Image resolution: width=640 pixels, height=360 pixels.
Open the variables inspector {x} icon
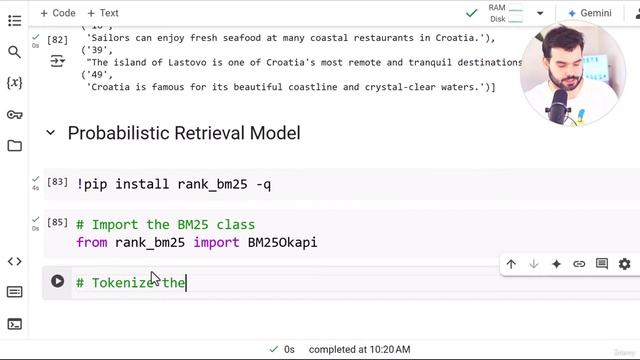[14, 83]
